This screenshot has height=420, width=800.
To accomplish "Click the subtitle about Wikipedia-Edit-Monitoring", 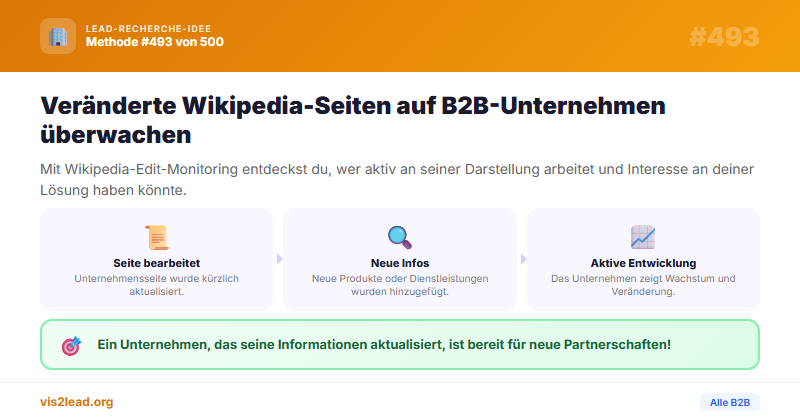I will pos(397,180).
